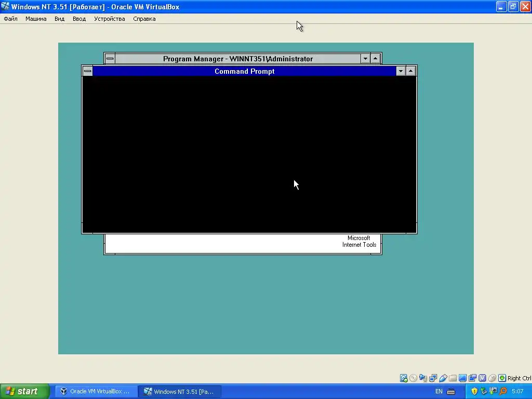Click the green arrow host key icon

(502, 378)
